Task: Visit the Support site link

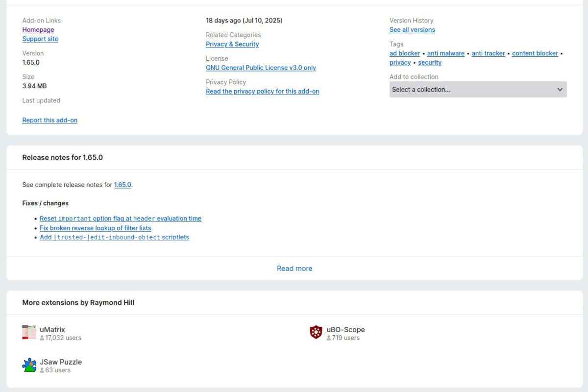Action: 40,39
